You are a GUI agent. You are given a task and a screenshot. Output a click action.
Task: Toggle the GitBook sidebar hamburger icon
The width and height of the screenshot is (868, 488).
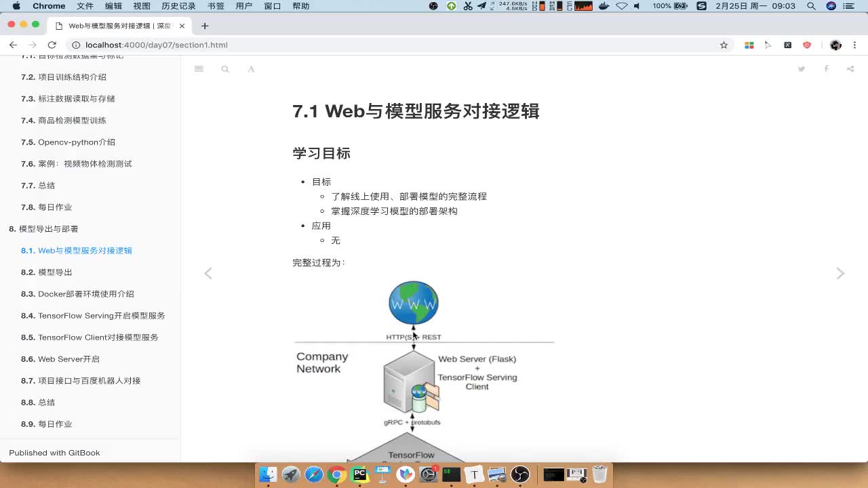199,69
